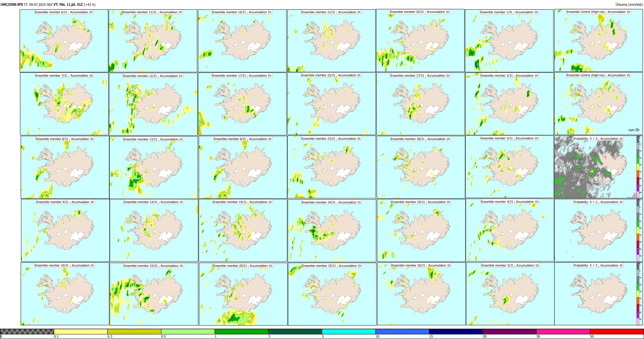Click the light green 0.5–1 legend swatch
644x339 pixels.
(x=188, y=332)
